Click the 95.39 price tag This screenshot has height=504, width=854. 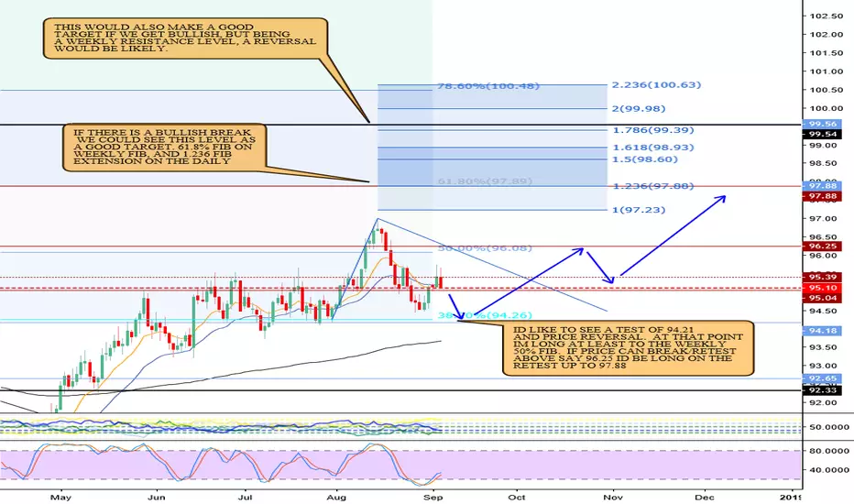pyautogui.click(x=822, y=278)
